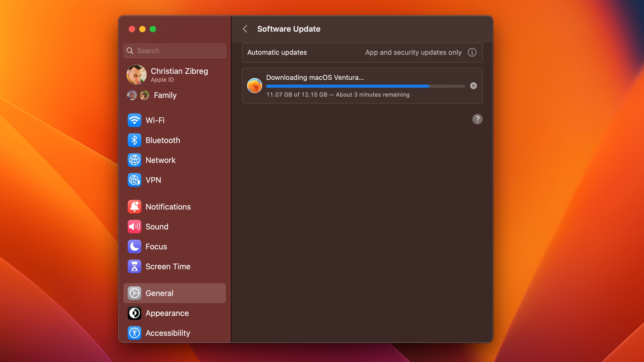Click the search magnifying glass icon

[x=130, y=51]
